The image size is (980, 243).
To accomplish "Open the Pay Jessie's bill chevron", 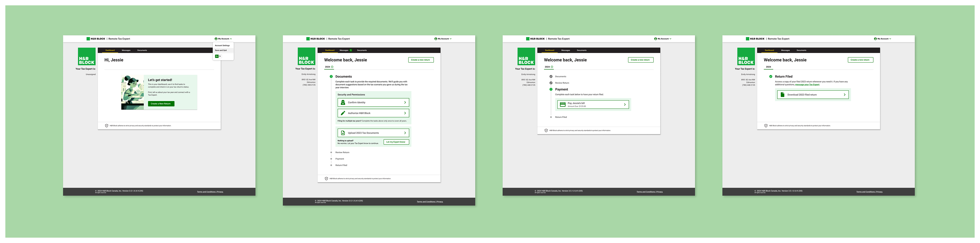I will point(625,105).
